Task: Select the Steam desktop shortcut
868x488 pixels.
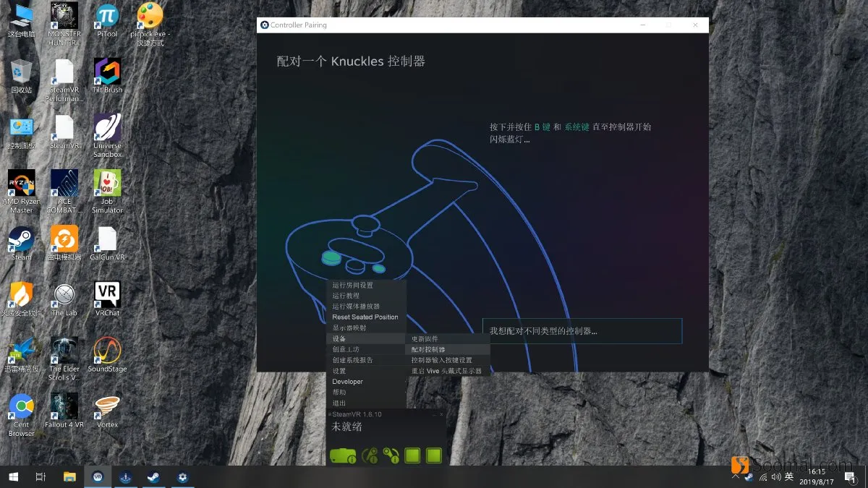Action: point(21,244)
